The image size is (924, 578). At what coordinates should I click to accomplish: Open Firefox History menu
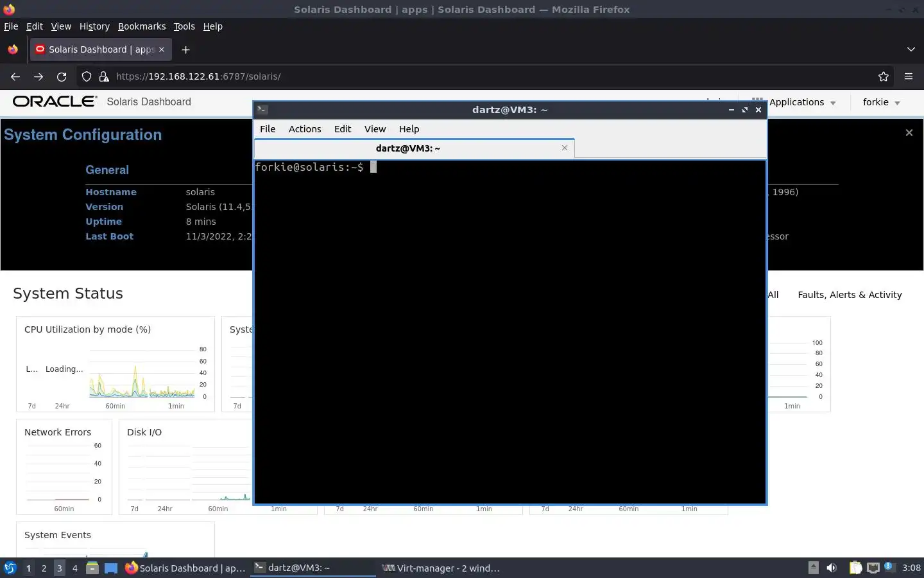(94, 26)
